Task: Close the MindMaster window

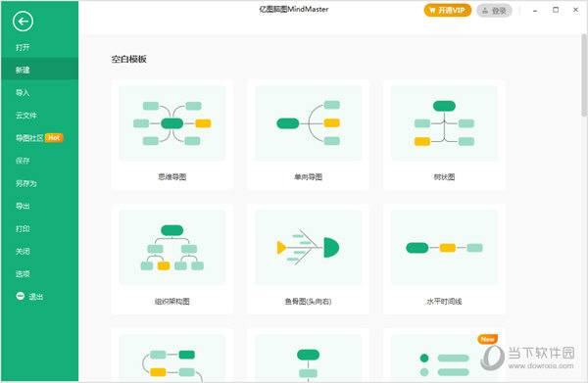Action: click(x=575, y=10)
